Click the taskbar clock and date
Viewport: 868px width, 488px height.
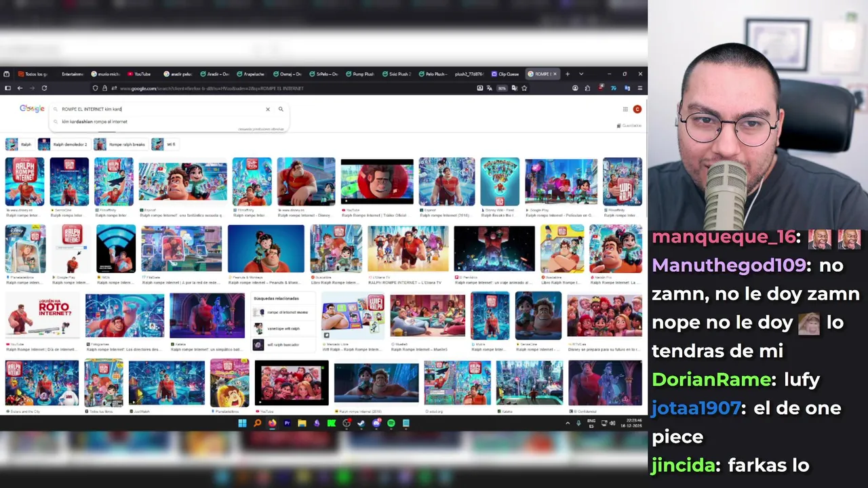pyautogui.click(x=631, y=424)
